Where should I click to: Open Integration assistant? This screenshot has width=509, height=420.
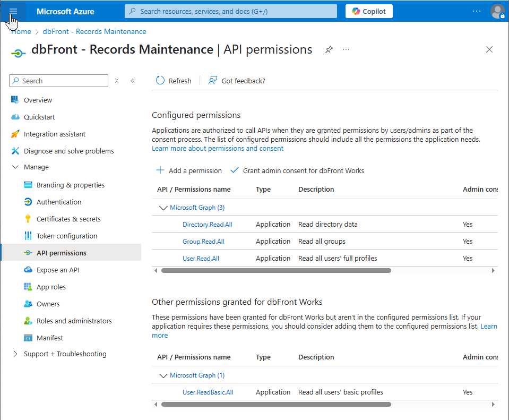[54, 134]
